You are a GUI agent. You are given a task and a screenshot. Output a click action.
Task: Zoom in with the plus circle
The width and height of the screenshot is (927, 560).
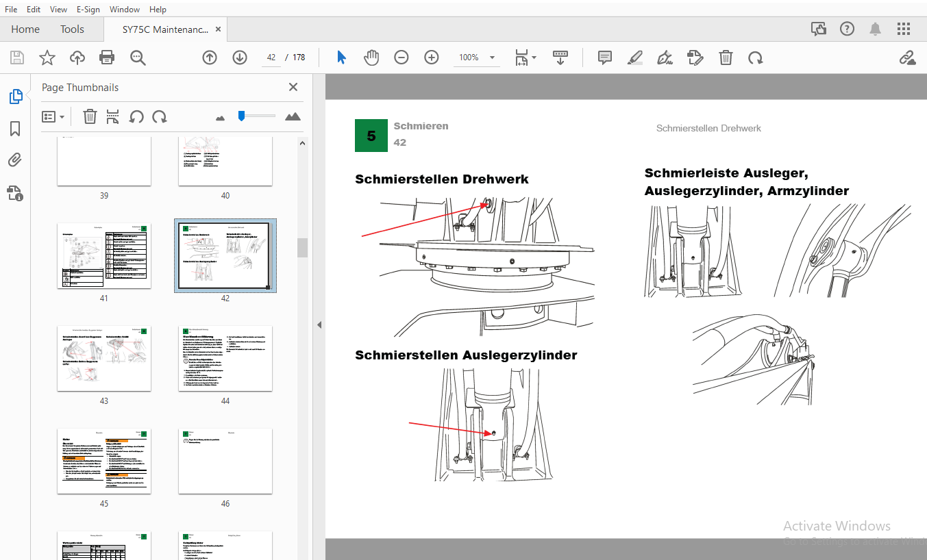coord(432,58)
